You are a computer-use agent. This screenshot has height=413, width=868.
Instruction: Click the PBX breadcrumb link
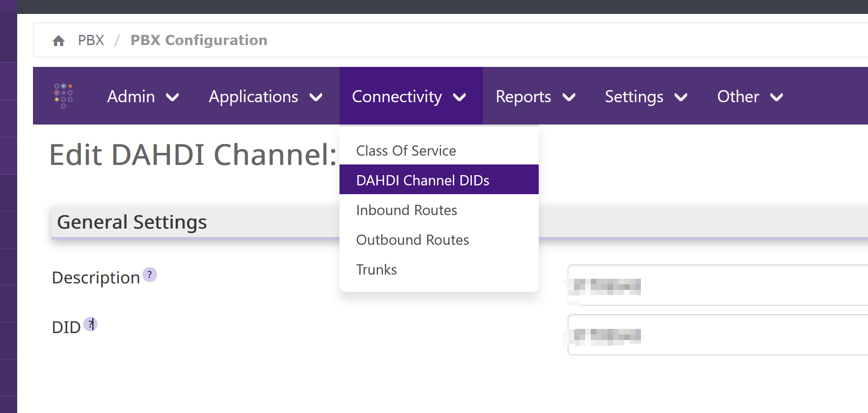(91, 40)
